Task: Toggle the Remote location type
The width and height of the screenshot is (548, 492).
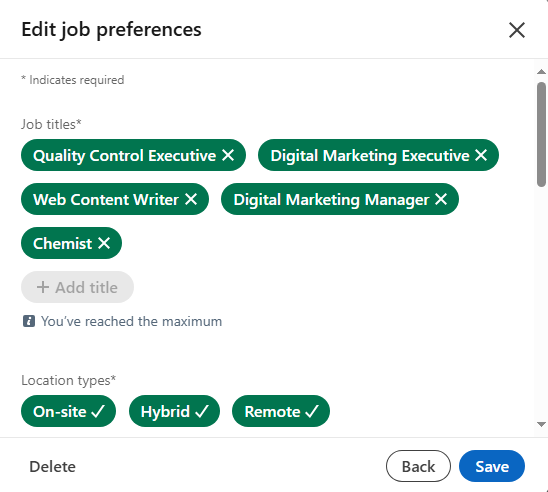Action: 281,411
